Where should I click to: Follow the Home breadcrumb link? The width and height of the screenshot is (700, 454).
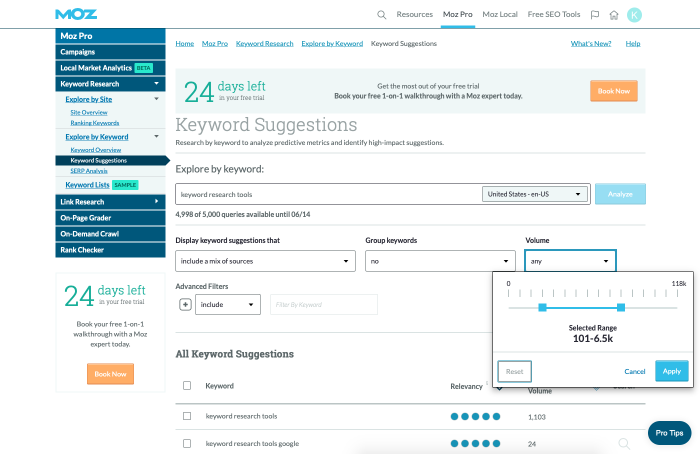(x=184, y=43)
